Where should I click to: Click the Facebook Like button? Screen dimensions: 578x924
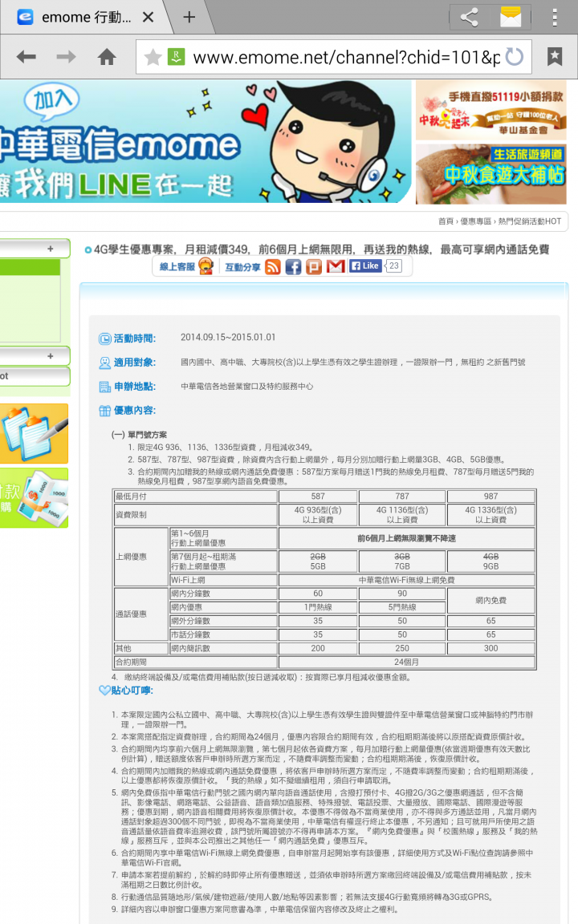[x=366, y=265]
